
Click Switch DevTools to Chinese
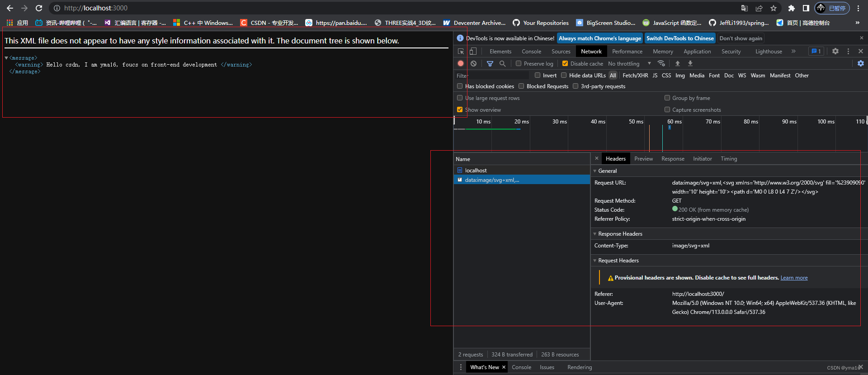click(x=680, y=38)
